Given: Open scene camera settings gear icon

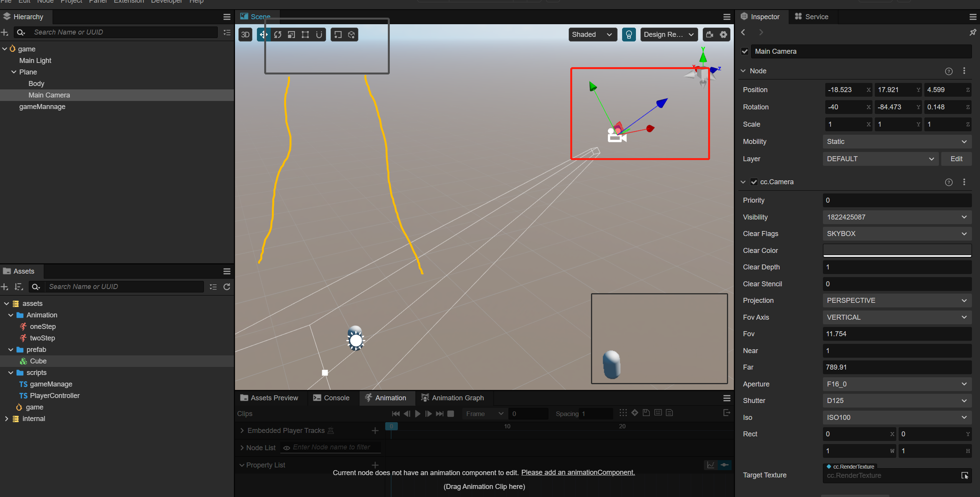Looking at the screenshot, I should [723, 35].
